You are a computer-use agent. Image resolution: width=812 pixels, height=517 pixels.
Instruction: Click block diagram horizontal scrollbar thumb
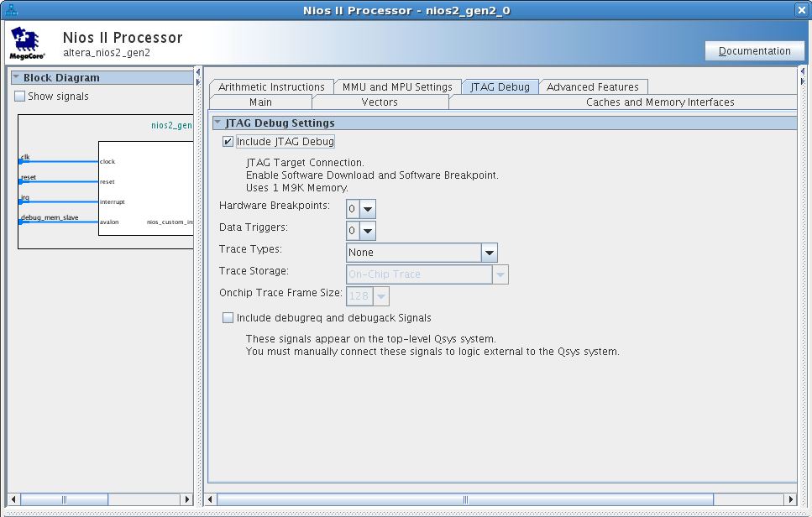(64, 499)
